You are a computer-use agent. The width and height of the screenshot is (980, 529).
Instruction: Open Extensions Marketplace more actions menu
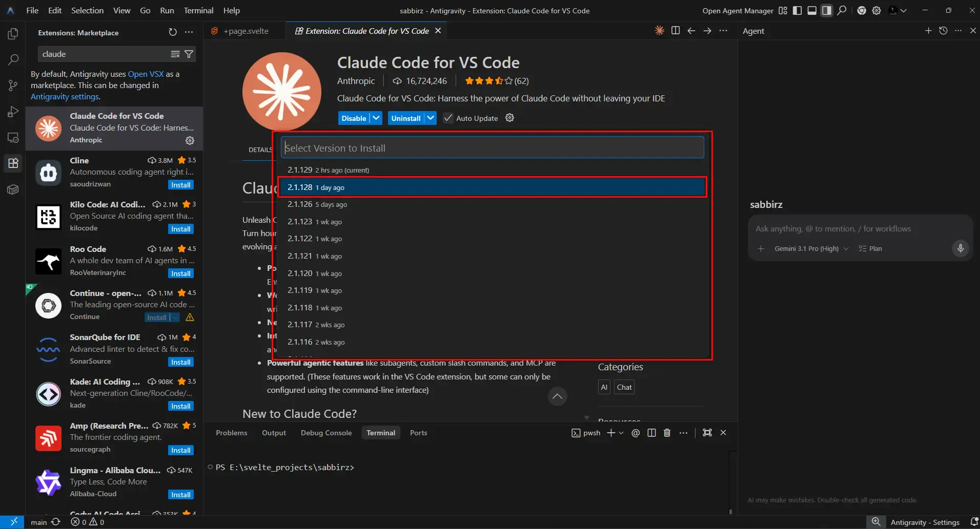tap(189, 32)
